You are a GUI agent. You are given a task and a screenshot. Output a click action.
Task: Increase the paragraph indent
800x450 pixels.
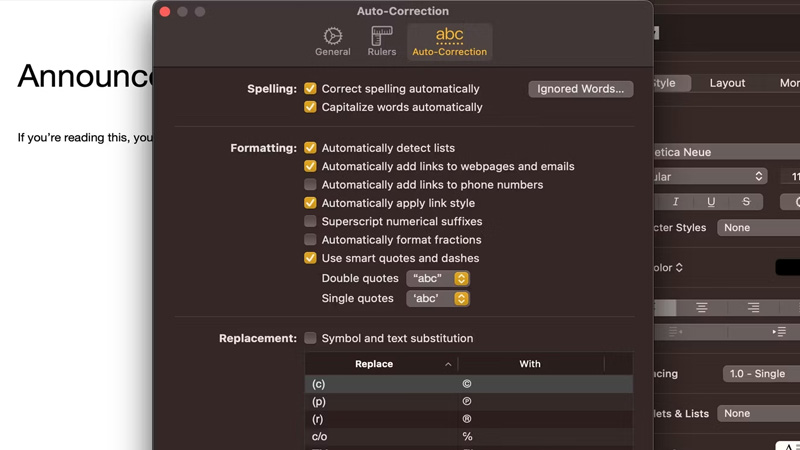[x=778, y=331]
